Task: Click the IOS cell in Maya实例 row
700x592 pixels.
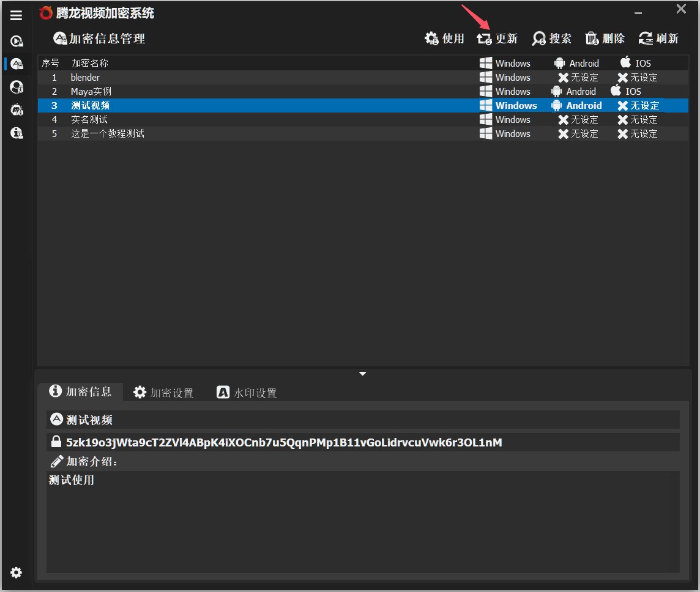Action: coord(626,92)
